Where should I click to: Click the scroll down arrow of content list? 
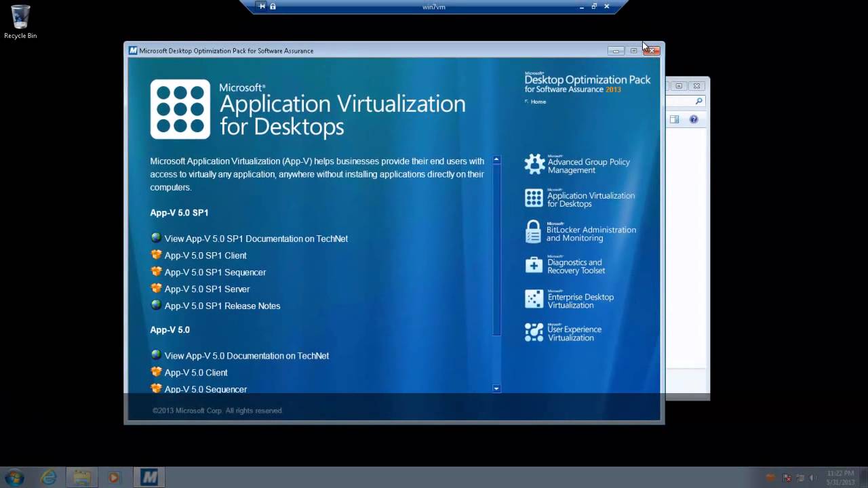coord(496,388)
